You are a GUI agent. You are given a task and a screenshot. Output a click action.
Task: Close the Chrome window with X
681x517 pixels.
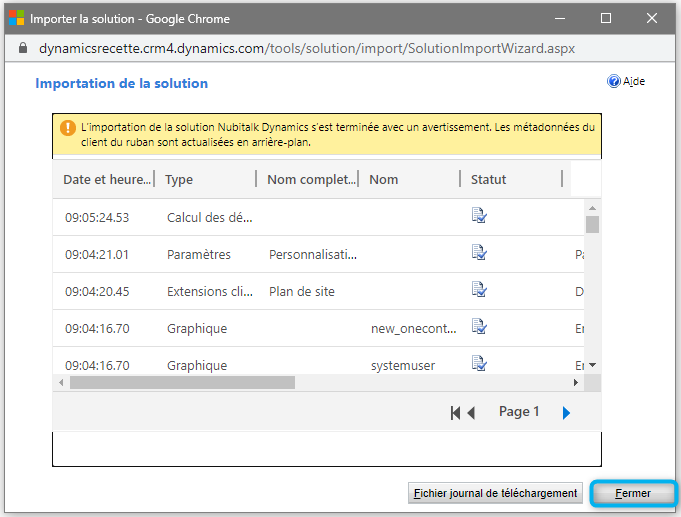pos(651,18)
